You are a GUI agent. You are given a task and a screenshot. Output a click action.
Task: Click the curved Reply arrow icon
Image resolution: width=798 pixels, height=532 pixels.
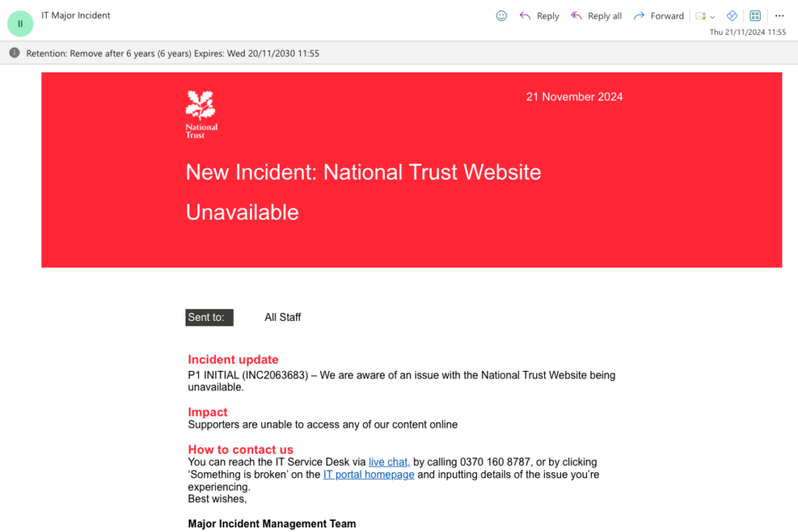(524, 16)
